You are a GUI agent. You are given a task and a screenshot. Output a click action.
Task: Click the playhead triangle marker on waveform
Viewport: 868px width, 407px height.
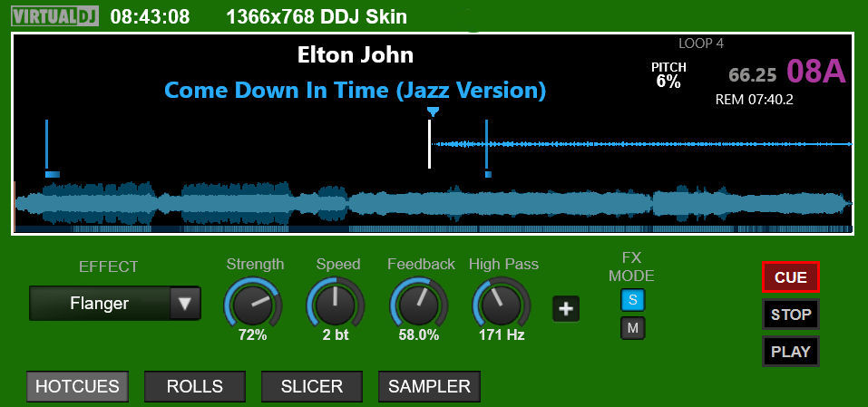433,112
